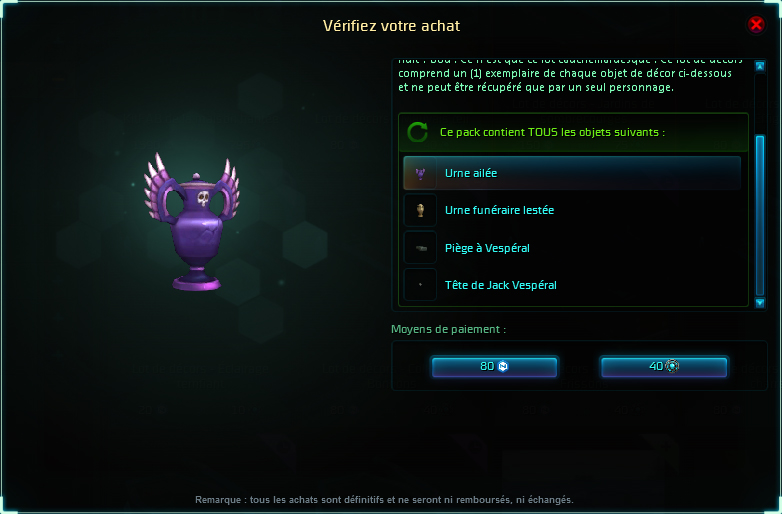Select the Urne ailée list row
782x514 pixels.
click(x=572, y=173)
